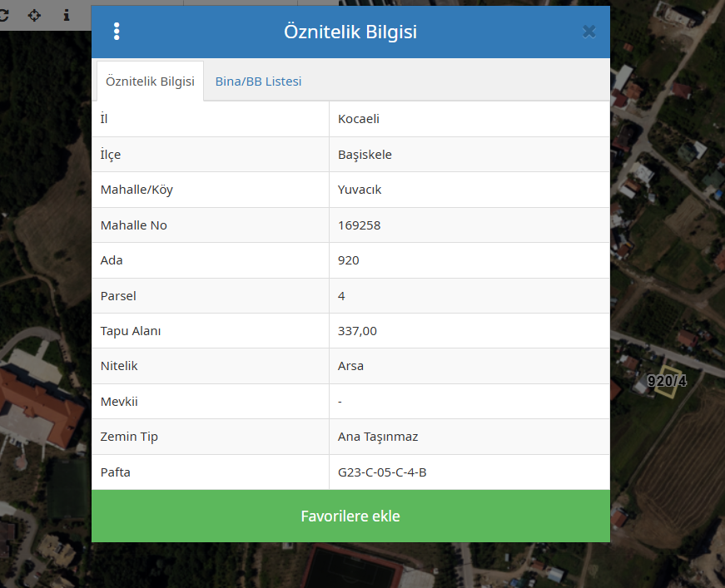This screenshot has height=588, width=725.
Task: Switch to the Bina/BB Listesi tab
Action: [x=258, y=82]
